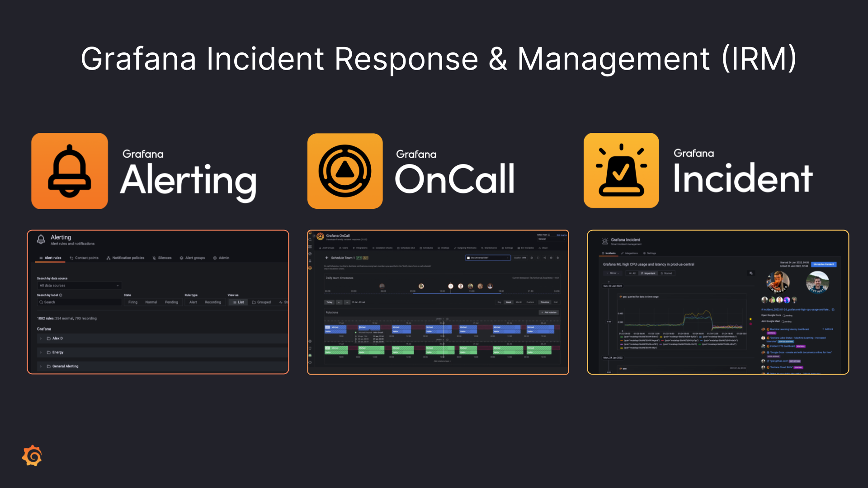Screen dimensions: 868x488
Task: Filter alert state by Normal
Action: point(151,302)
